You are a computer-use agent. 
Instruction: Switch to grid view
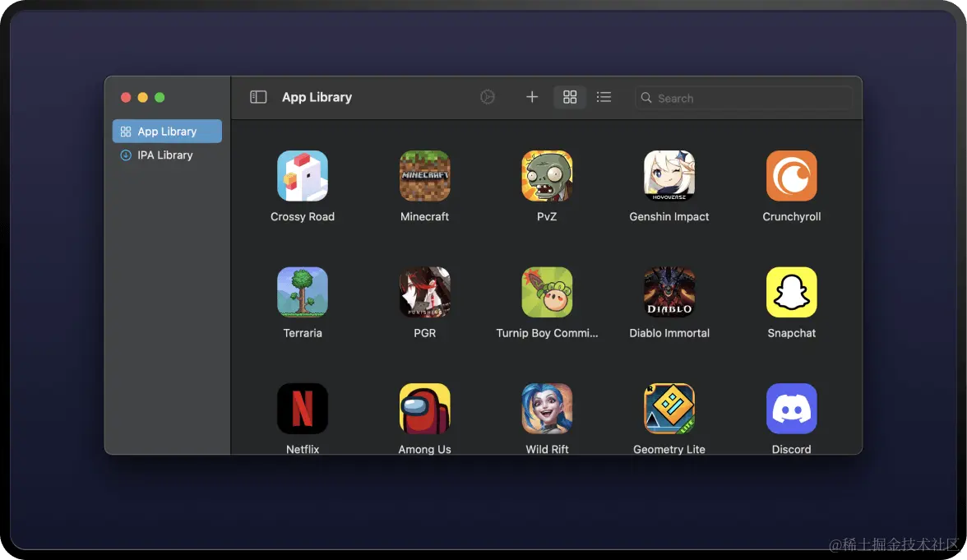coord(570,97)
